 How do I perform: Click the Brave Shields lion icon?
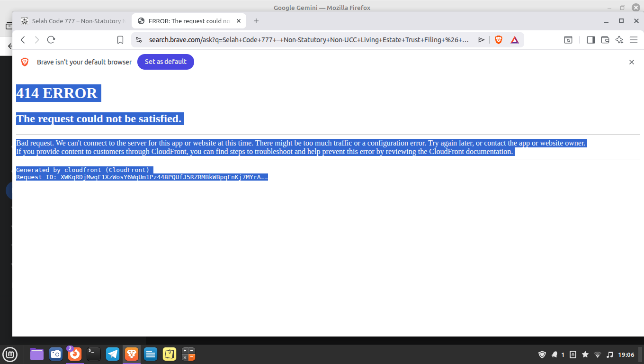click(498, 40)
